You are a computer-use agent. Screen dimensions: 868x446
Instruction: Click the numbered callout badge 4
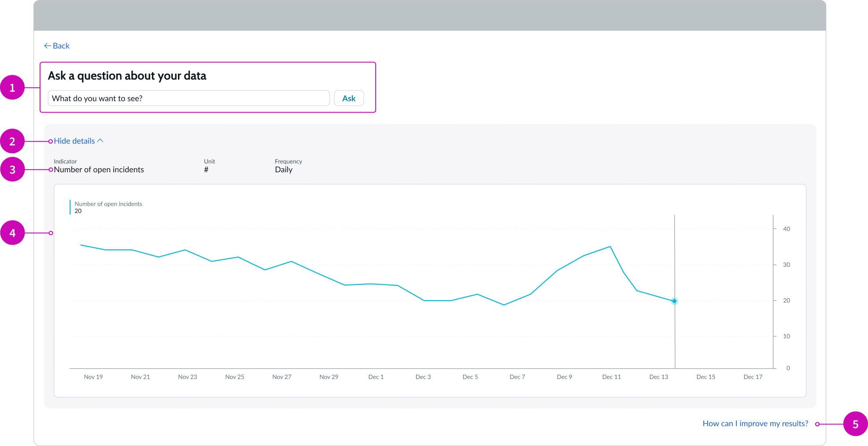[13, 232]
